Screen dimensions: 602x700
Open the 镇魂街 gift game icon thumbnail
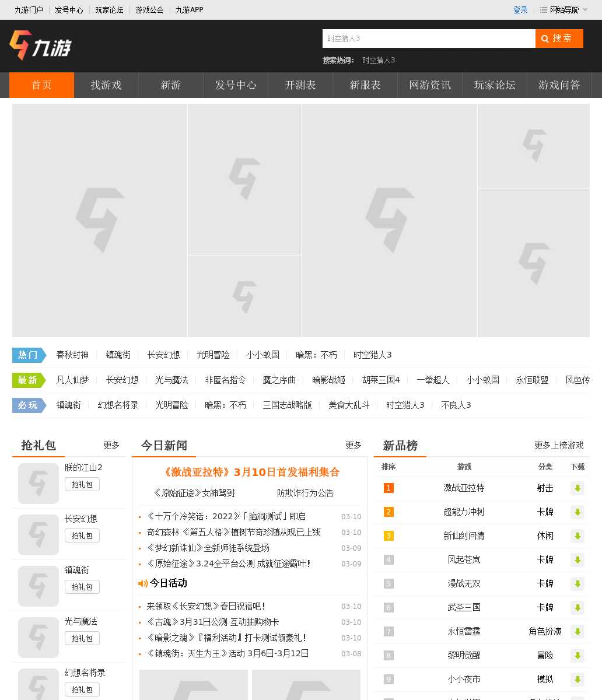click(38, 586)
